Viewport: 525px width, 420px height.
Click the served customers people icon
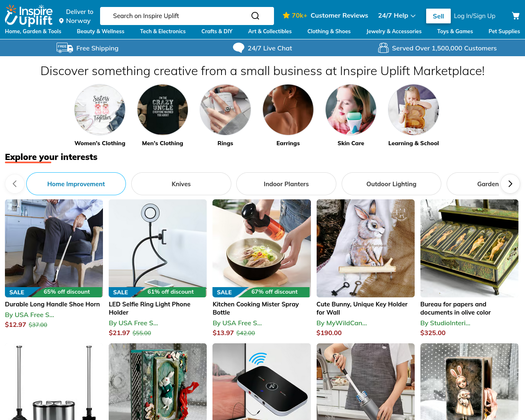383,48
